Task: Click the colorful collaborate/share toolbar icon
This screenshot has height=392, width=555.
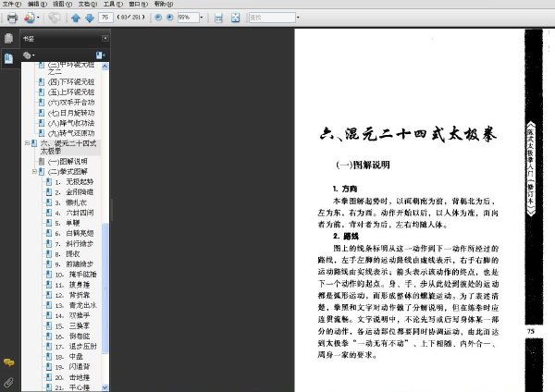Action: pyautogui.click(x=30, y=18)
